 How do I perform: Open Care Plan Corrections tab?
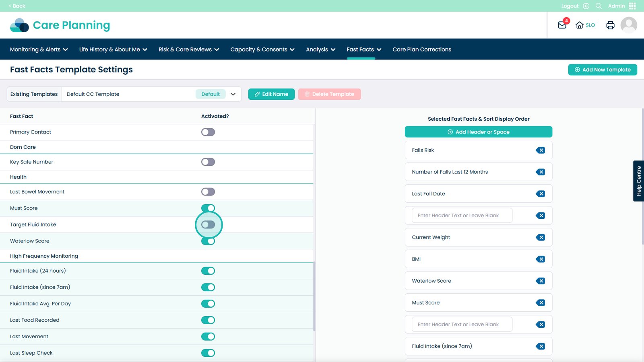pos(421,49)
